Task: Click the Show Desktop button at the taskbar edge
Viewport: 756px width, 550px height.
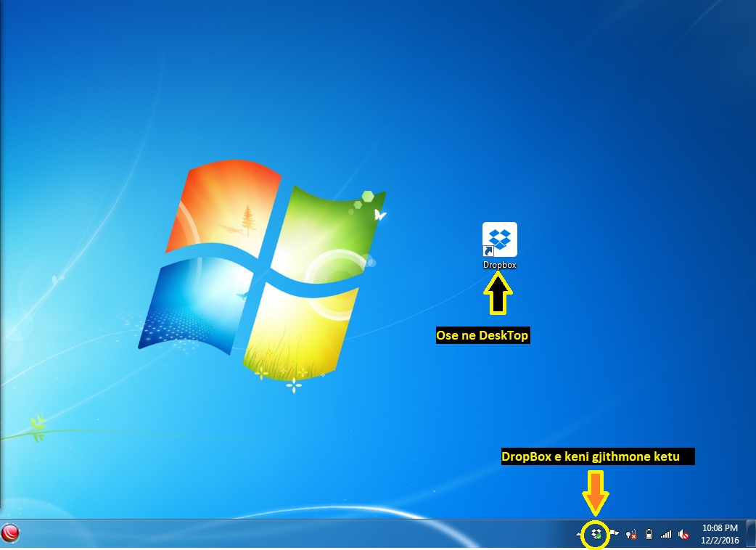Action: pos(751,534)
